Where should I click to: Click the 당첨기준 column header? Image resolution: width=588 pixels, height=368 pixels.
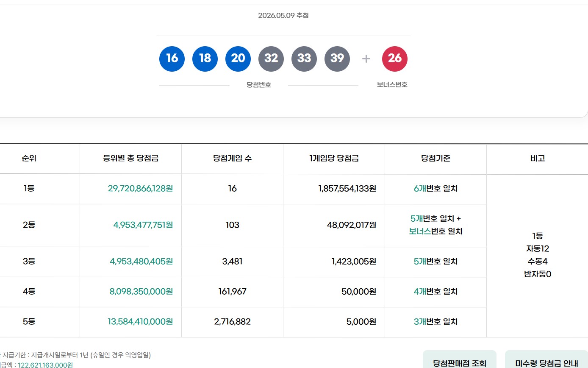435,159
